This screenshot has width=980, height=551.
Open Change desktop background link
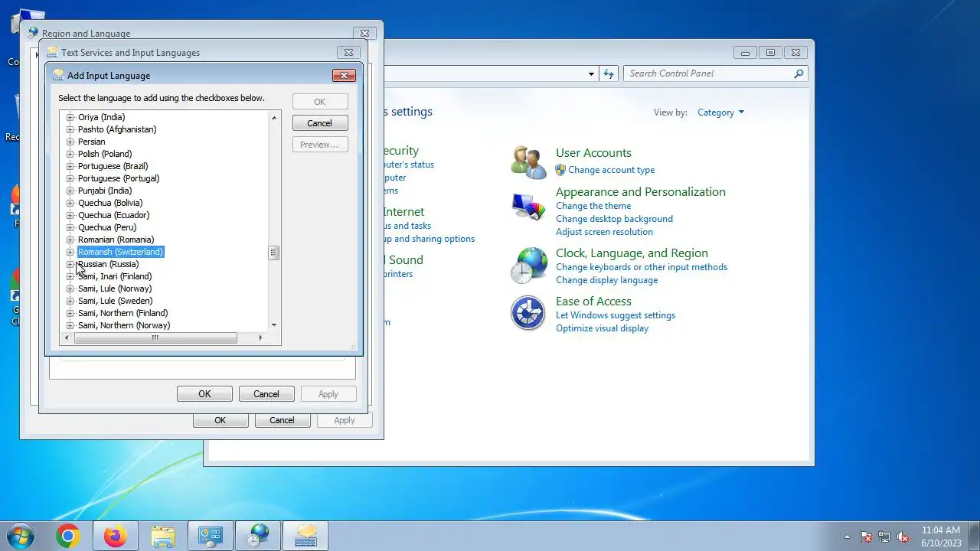[614, 219]
